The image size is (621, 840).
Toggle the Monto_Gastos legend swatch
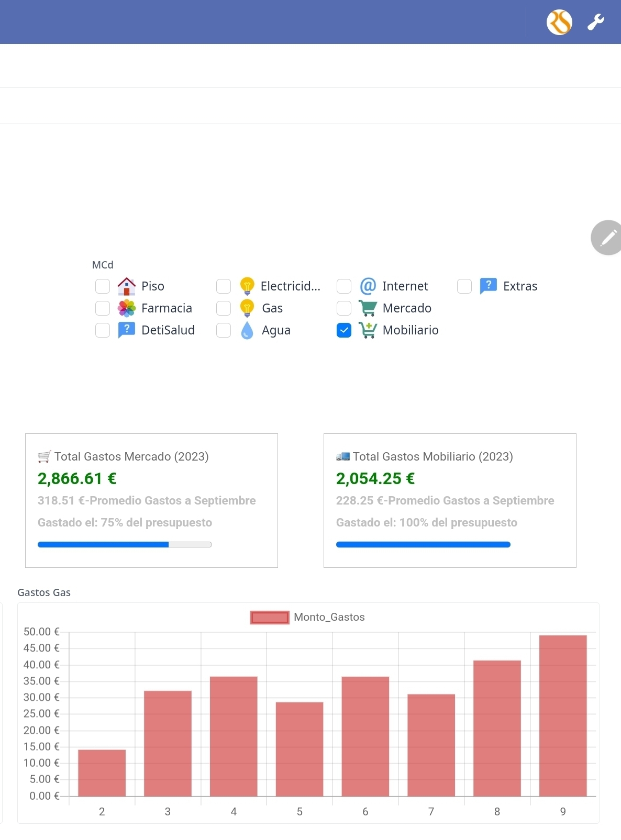pyautogui.click(x=270, y=618)
